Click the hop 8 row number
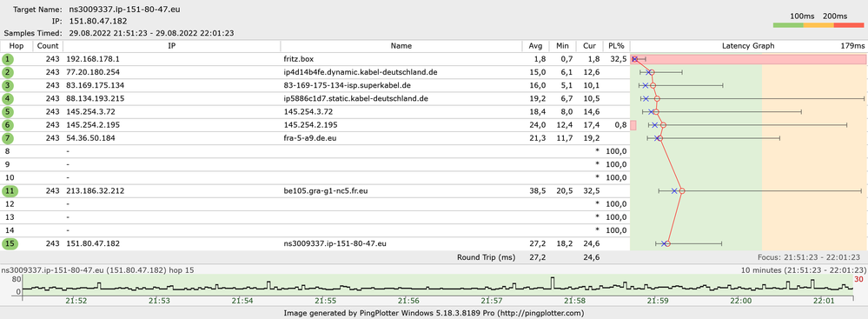This screenshot has width=868, height=319. coord(8,151)
